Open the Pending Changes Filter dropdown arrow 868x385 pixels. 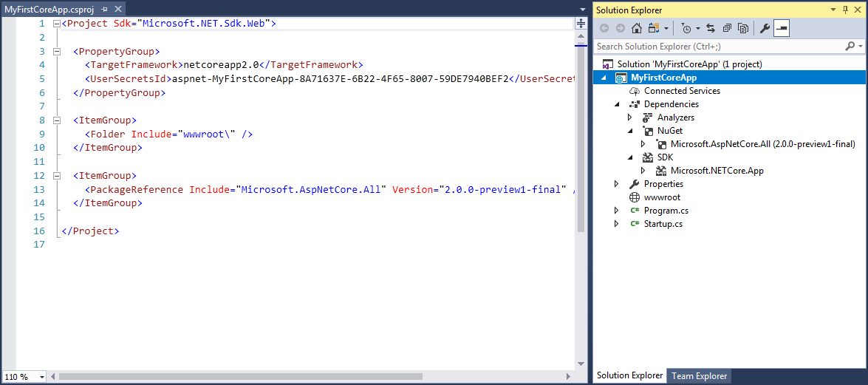pyautogui.click(x=697, y=28)
